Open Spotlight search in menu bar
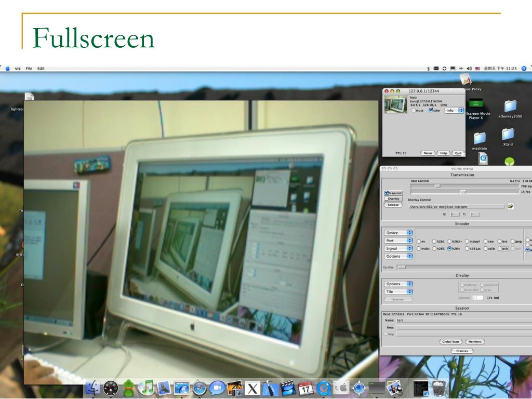Screen dimensions: 532x399 (x=524, y=68)
